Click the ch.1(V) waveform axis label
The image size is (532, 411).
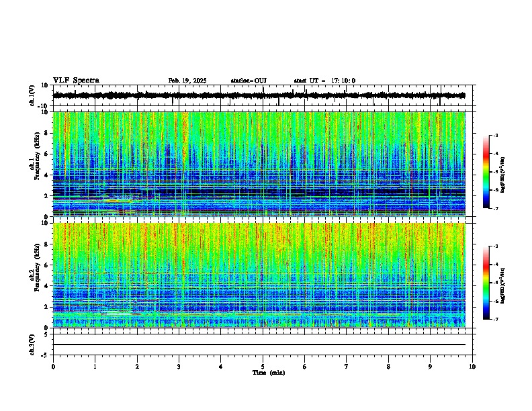32,95
